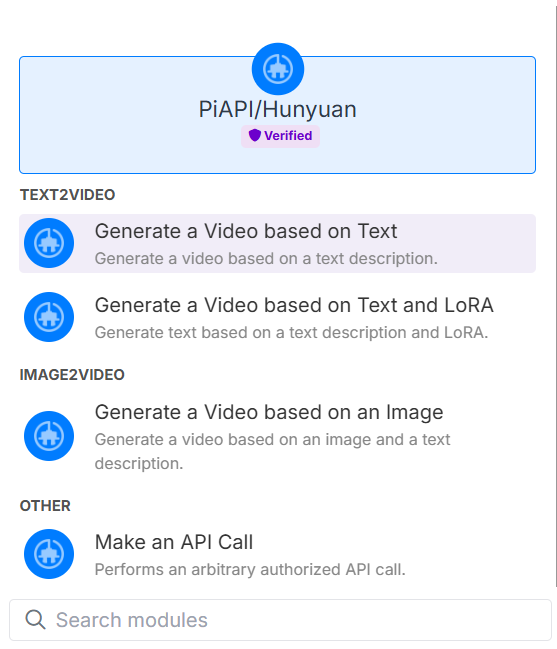Select the Make an API Call module
Screen dimensions: 557x649
(x=277, y=554)
